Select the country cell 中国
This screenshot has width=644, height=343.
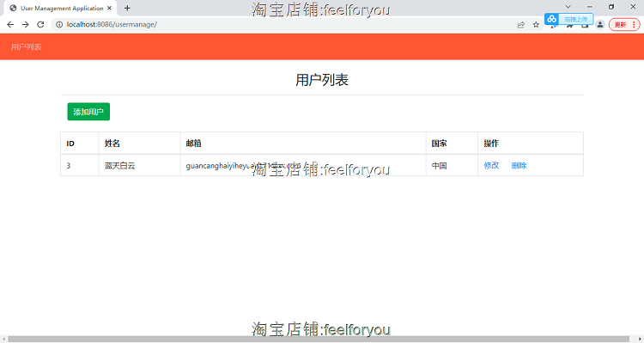(452, 165)
